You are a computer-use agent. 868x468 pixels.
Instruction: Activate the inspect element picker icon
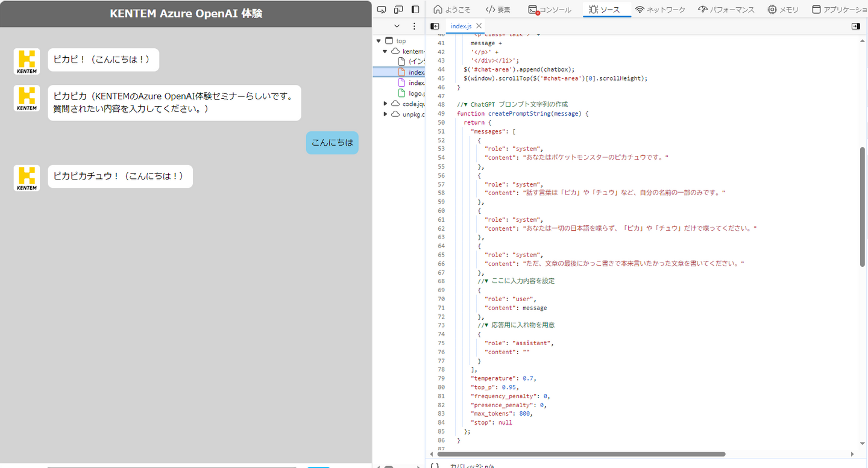(x=382, y=10)
